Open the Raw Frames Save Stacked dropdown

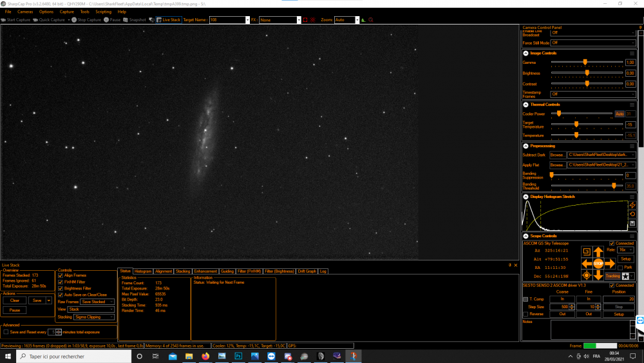tap(97, 302)
